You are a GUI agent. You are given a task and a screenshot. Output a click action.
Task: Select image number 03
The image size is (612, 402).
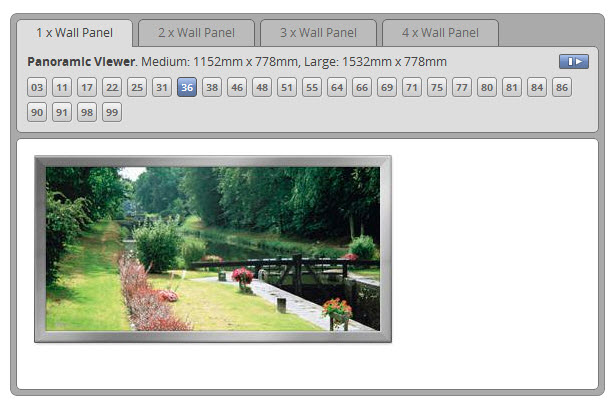(37, 88)
